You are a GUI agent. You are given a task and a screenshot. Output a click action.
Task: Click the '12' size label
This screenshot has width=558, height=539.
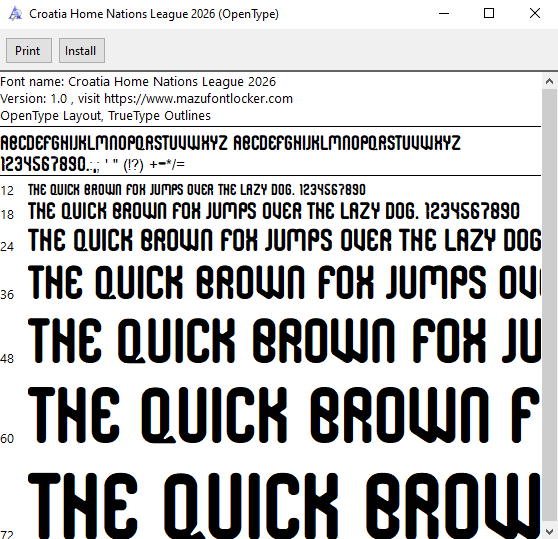[x=7, y=191]
